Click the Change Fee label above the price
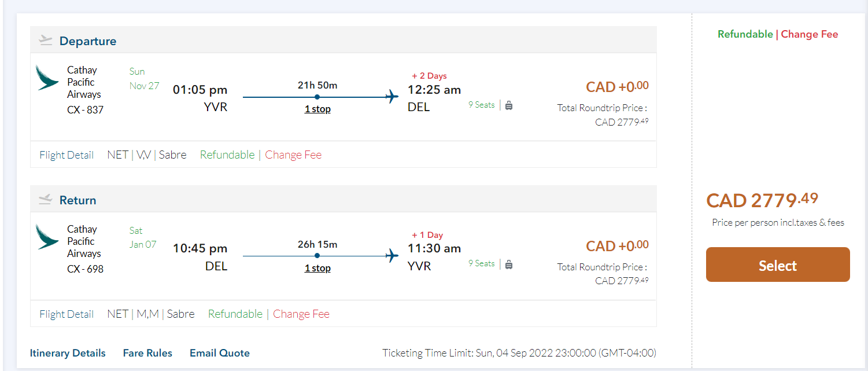Screen dimensions: 868x371 coord(809,34)
